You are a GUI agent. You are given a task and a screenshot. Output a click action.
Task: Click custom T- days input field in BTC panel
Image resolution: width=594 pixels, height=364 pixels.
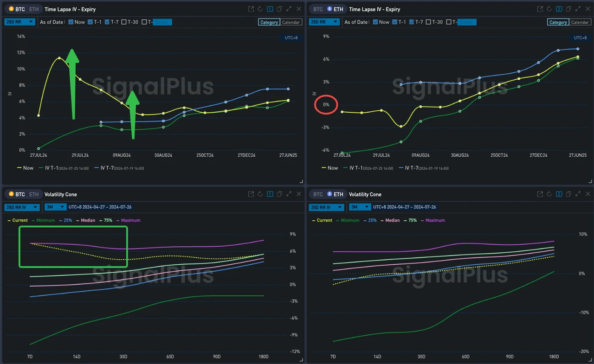click(x=162, y=22)
